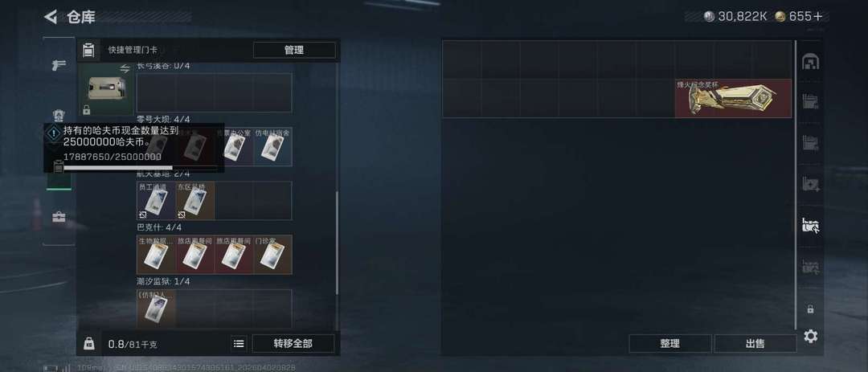Go back using the arrow beside 仓库

pyautogui.click(x=51, y=17)
